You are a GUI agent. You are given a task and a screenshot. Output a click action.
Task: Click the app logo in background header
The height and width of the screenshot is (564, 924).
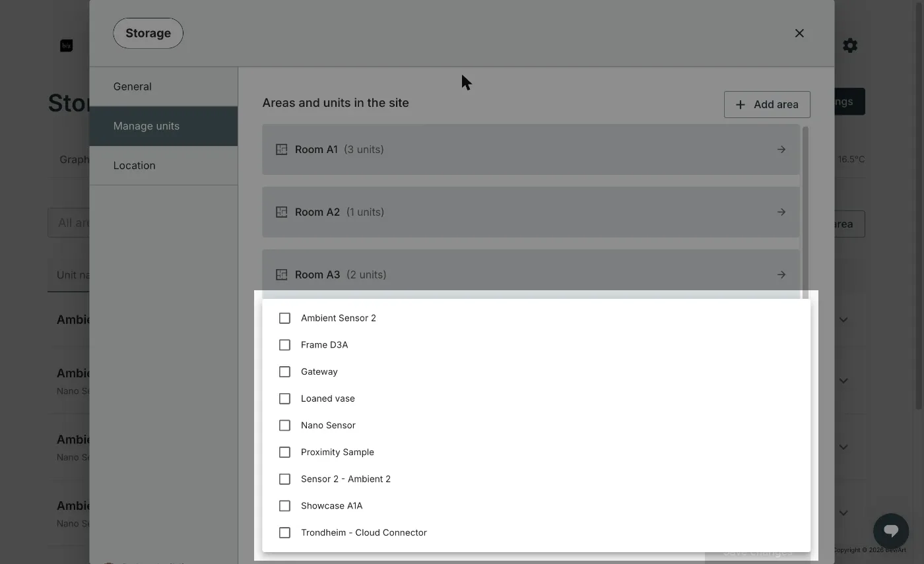point(66,46)
